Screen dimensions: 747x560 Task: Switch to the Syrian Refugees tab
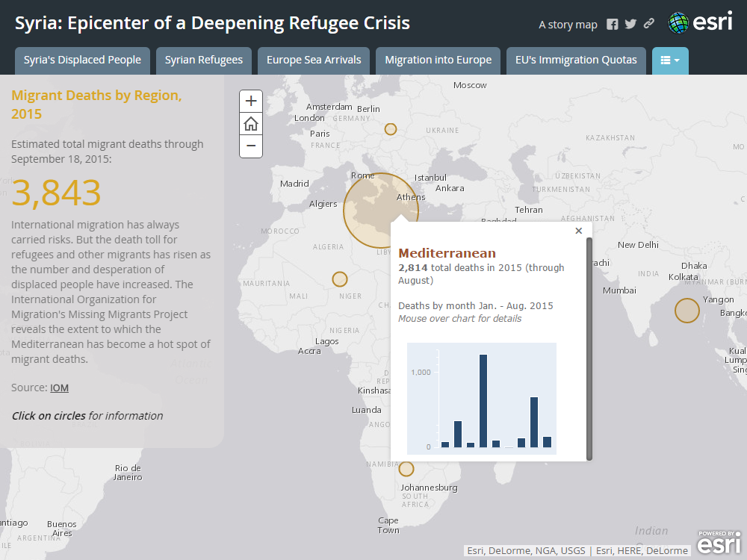click(x=204, y=60)
